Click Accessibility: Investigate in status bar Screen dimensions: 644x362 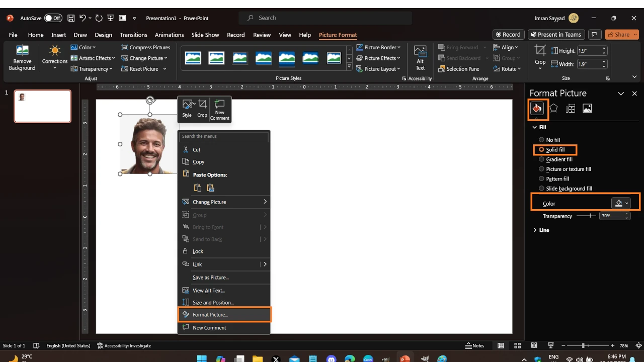coord(124,346)
